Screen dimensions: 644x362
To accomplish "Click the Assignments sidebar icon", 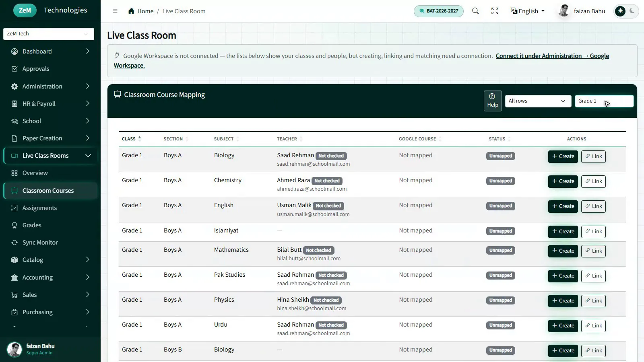I will [14, 208].
